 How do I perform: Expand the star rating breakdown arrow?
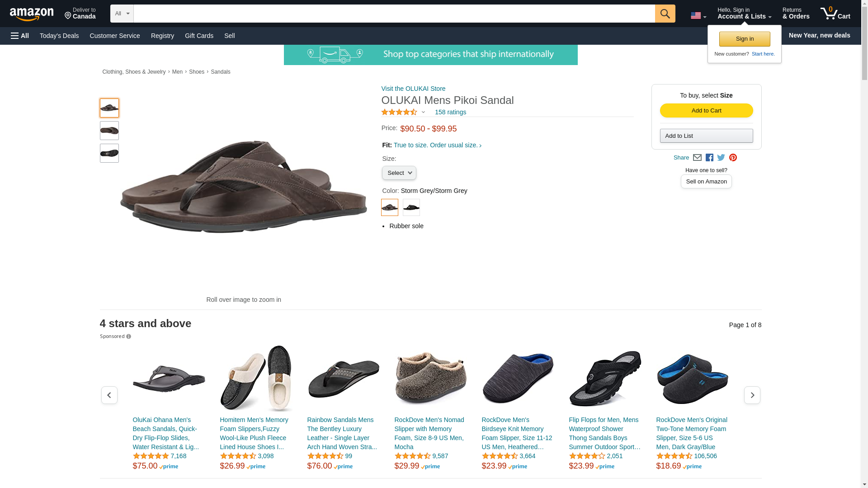423,113
